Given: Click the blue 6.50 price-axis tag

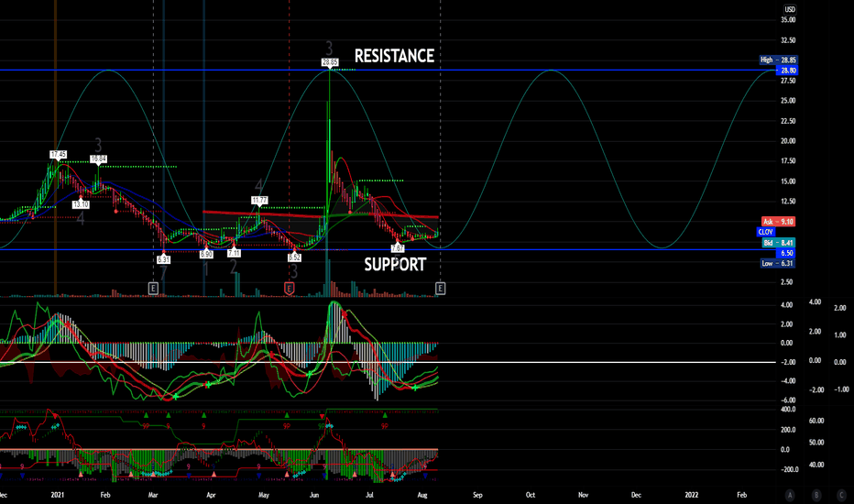Looking at the screenshot, I should [x=786, y=253].
